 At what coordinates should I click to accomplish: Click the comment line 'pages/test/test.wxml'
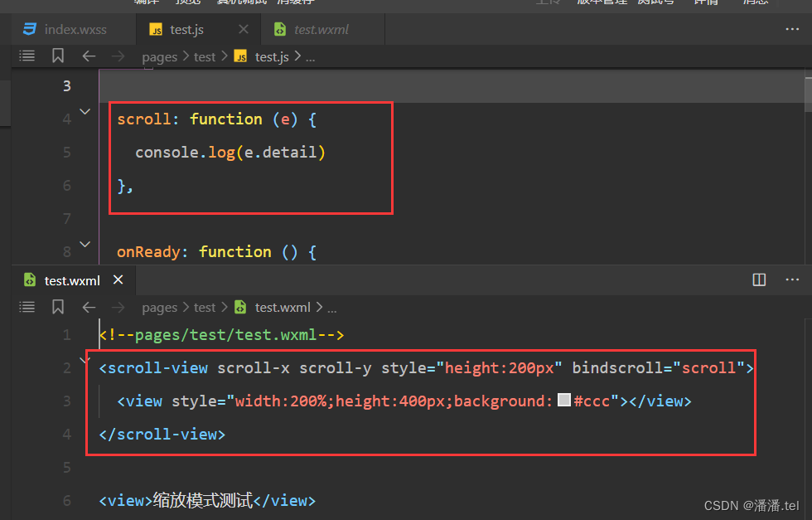pos(222,335)
